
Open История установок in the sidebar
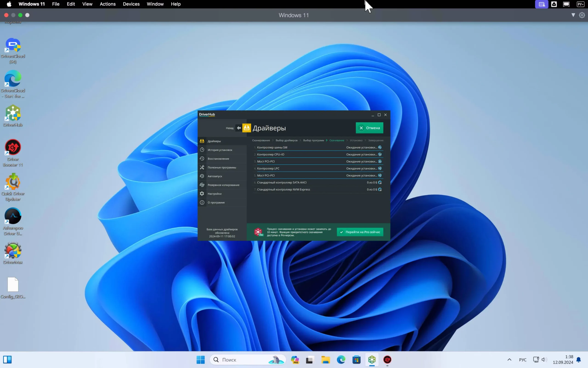(220, 150)
